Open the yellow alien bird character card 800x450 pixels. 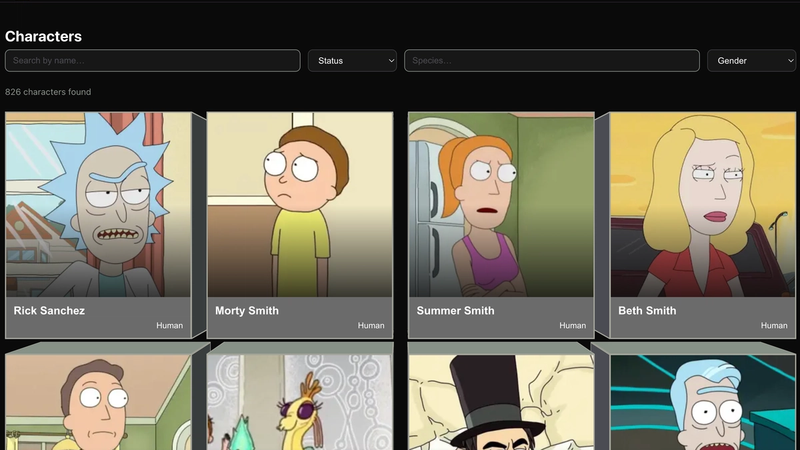pyautogui.click(x=299, y=403)
